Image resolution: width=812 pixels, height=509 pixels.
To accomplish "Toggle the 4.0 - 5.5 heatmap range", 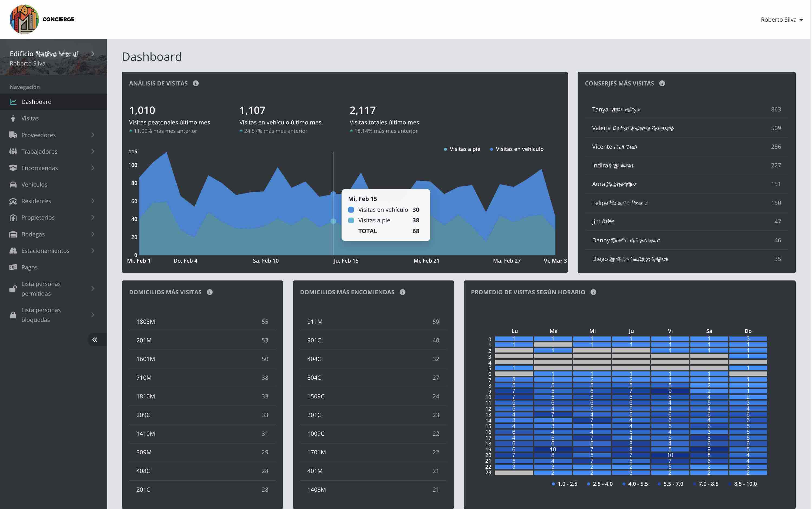I will [635, 484].
